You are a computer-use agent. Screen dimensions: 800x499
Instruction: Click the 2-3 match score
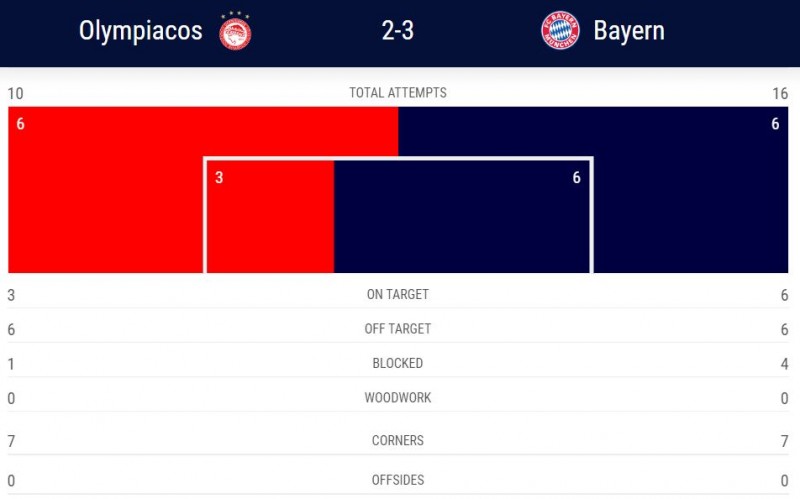pos(398,31)
